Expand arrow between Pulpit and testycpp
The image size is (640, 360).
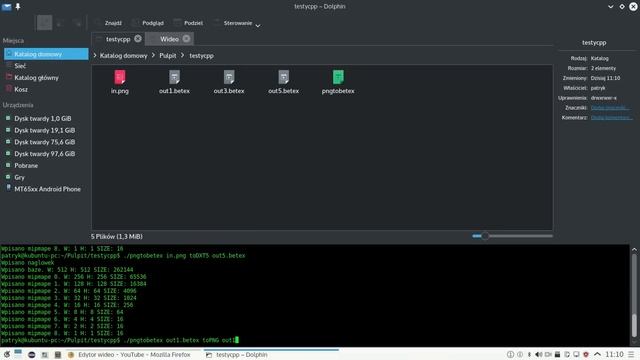(x=183, y=56)
